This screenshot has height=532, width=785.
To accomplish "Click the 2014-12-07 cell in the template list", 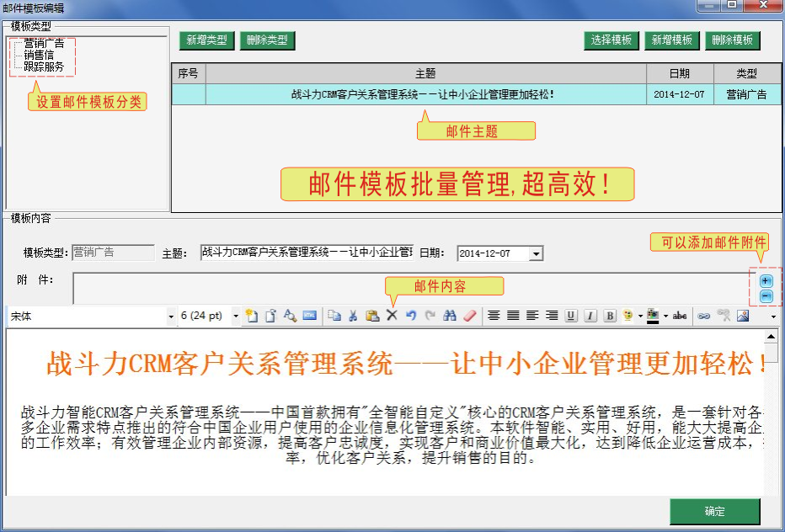I will [x=680, y=94].
